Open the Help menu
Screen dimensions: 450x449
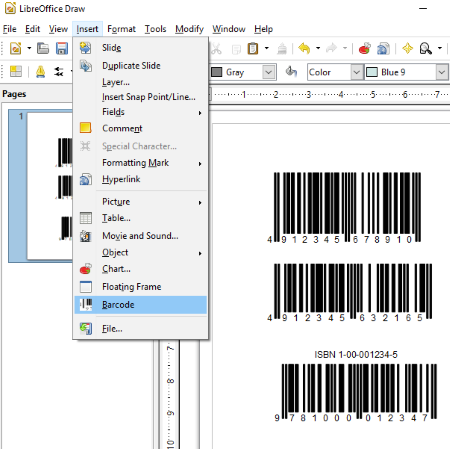point(263,29)
